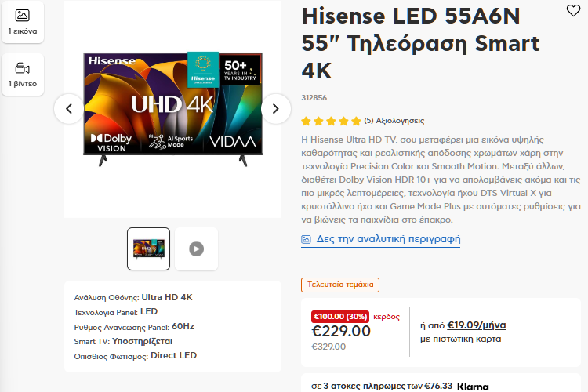Click the €229.00 current price

click(341, 331)
